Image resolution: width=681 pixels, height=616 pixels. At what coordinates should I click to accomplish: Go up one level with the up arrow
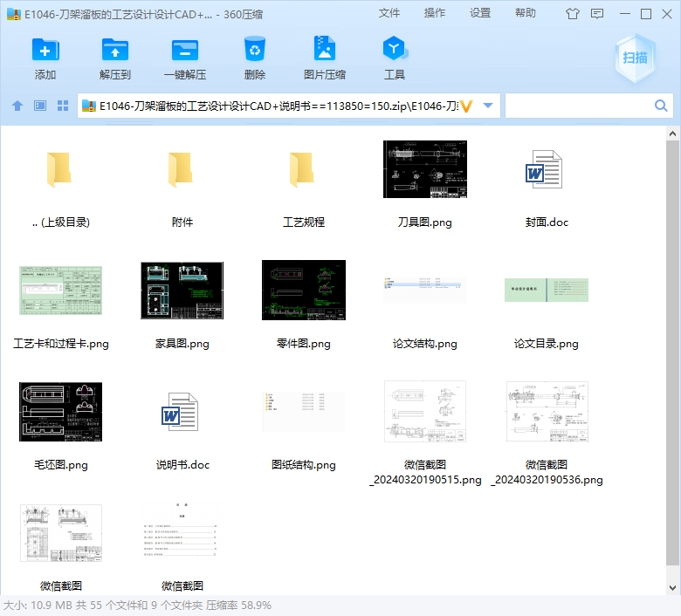[x=17, y=106]
